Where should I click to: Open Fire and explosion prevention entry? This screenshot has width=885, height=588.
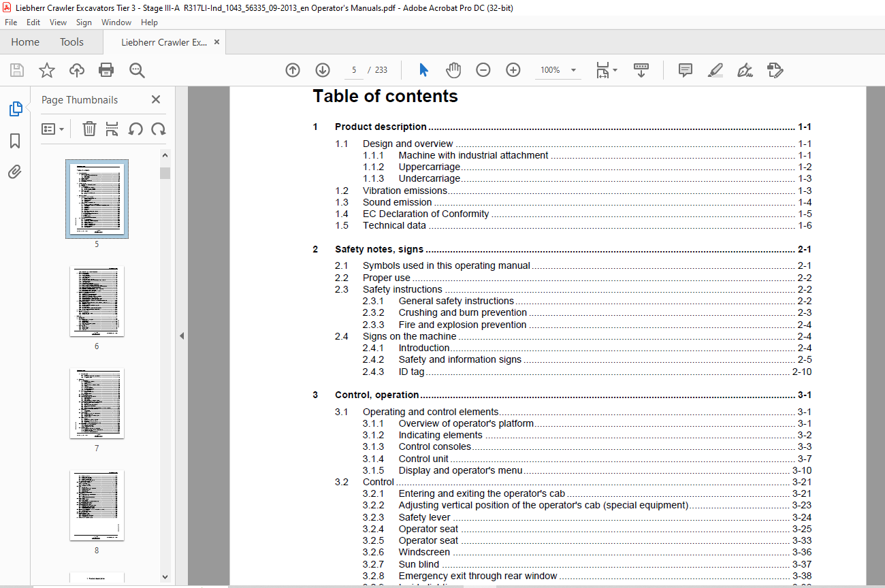587,325
